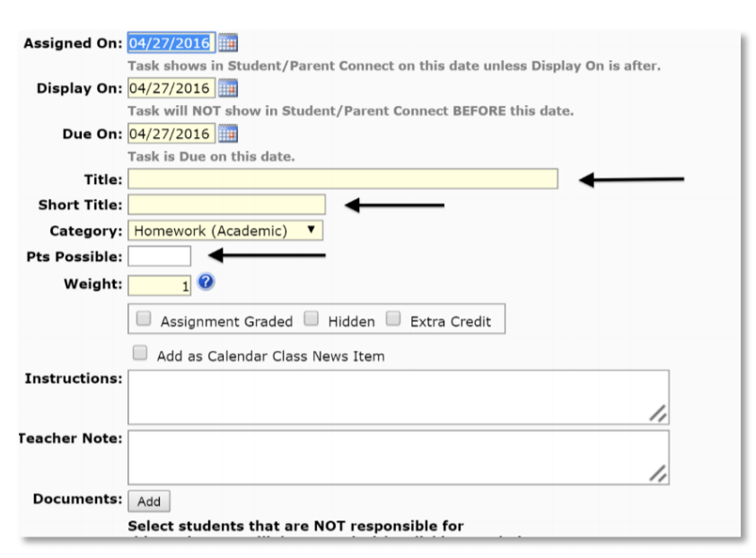Check the Assignment Graded checkbox
Image resolution: width=756 pixels, height=558 pixels.
click(144, 318)
